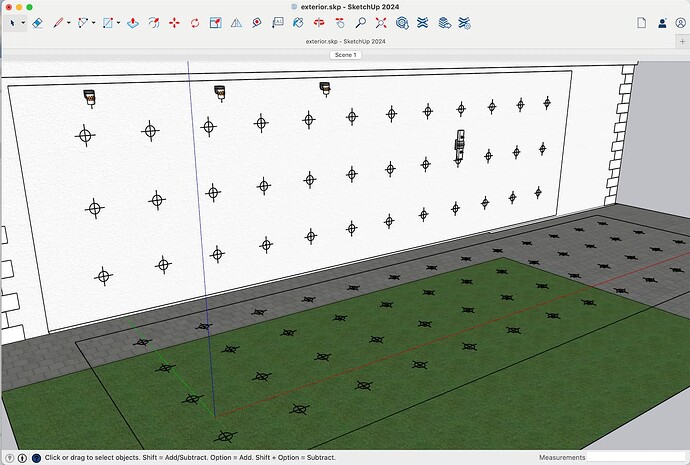Click the Measurements input box

(x=637, y=458)
